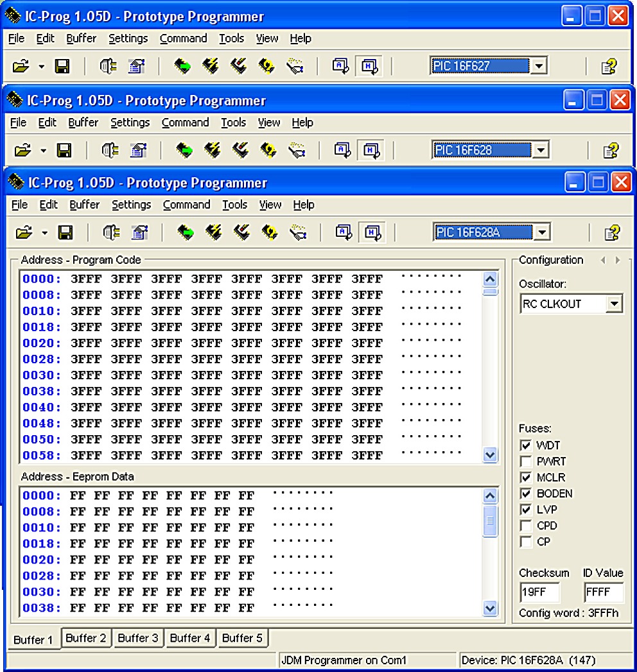The width and height of the screenshot is (637, 672).
Task: Expand the PIC 16F627 device dropdown
Action: 539,66
